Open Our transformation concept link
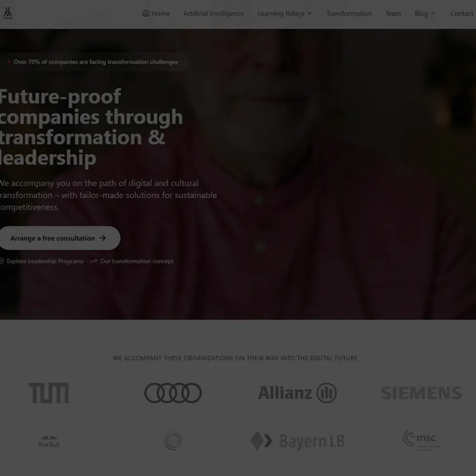This screenshot has height=476, width=476. 136,261
